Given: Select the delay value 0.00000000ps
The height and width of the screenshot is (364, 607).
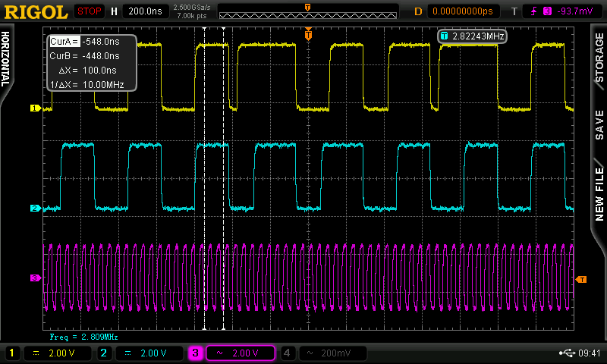Looking at the screenshot, I should pyautogui.click(x=463, y=11).
